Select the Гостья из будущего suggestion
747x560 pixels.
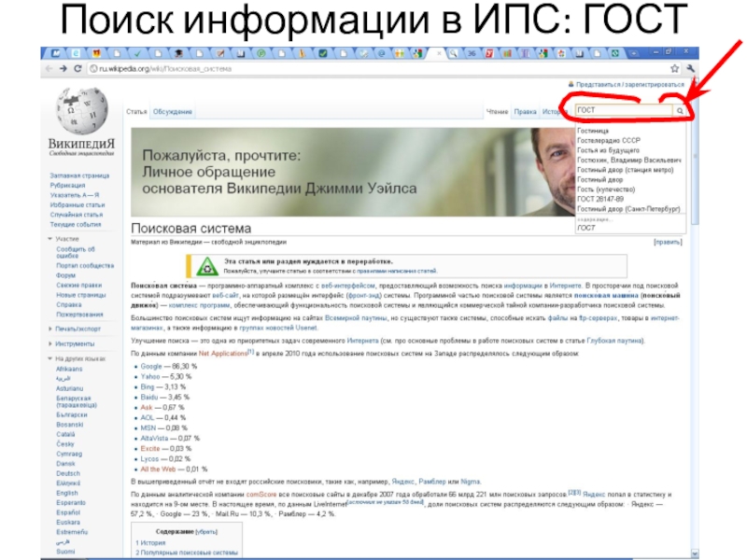tap(608, 150)
